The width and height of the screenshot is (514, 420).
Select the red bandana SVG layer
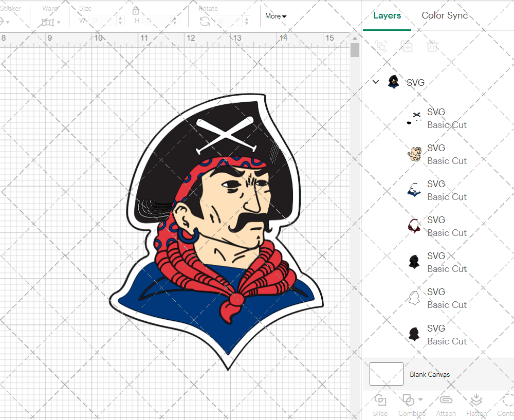click(438, 226)
